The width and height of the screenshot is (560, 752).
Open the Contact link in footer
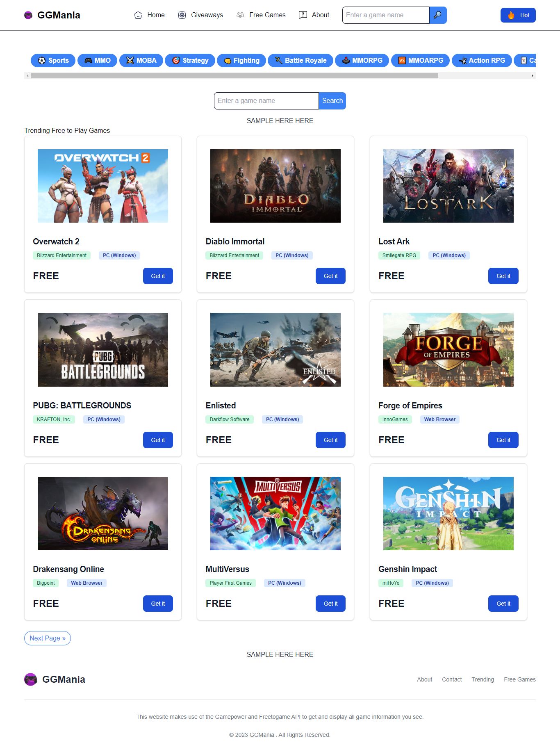tap(452, 679)
